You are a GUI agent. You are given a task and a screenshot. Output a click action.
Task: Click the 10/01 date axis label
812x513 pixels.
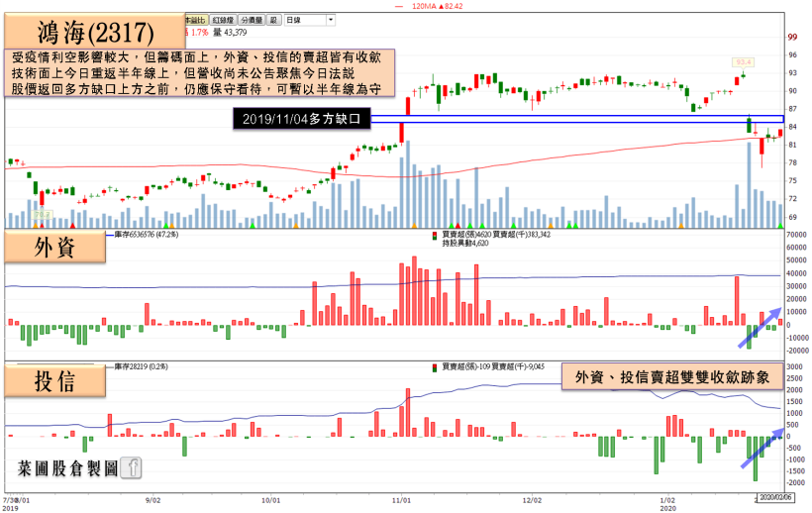[271, 500]
